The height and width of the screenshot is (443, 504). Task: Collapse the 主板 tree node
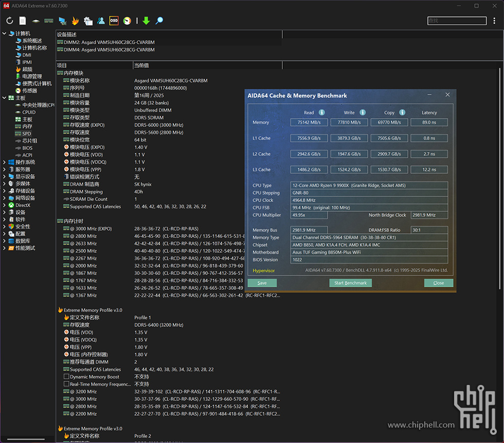click(5, 98)
